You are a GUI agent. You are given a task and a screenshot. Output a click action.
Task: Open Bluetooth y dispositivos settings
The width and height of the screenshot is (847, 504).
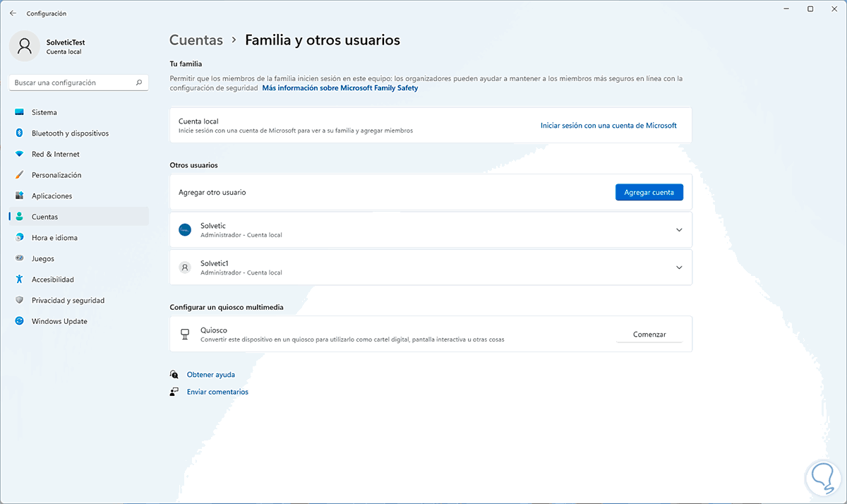(x=70, y=133)
